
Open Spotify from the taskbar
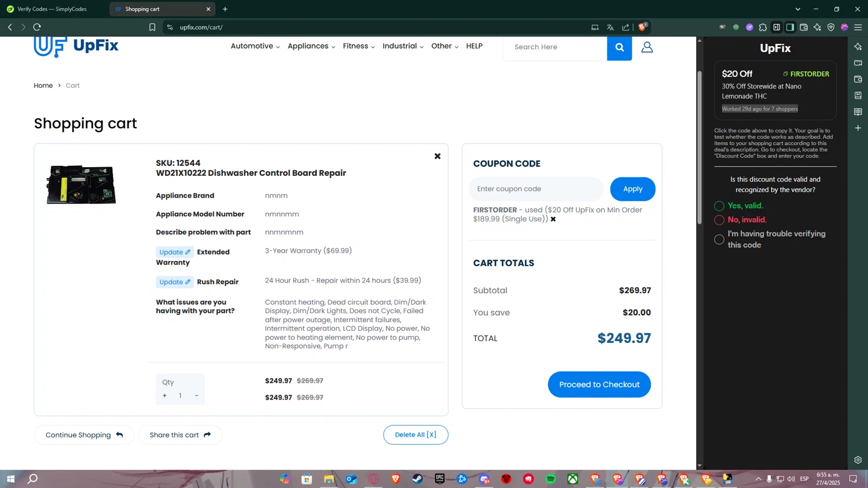pyautogui.click(x=550, y=479)
